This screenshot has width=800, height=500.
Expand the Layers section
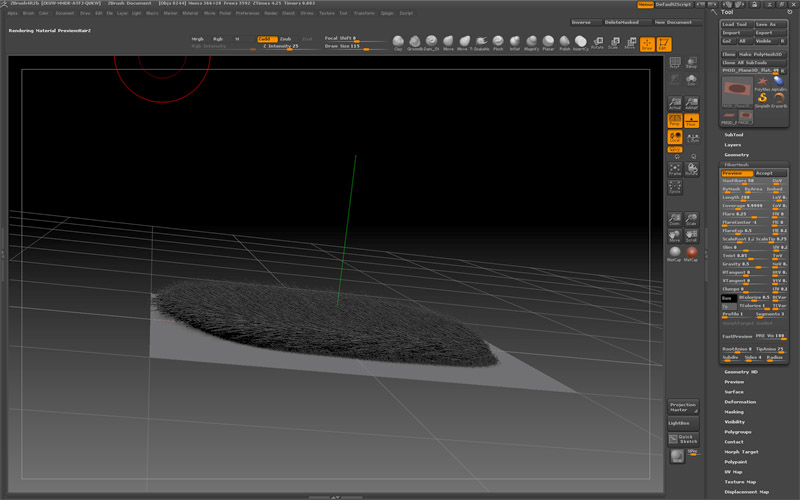pos(732,145)
